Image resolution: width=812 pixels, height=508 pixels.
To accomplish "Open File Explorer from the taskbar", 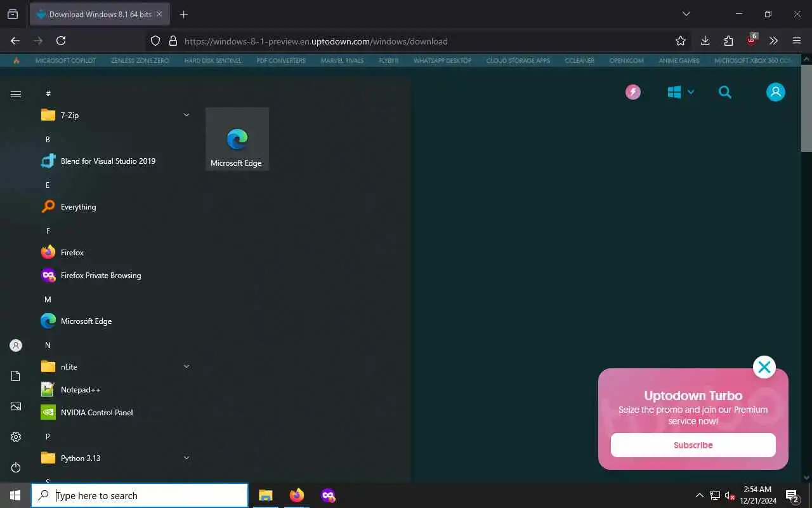I will point(266,495).
